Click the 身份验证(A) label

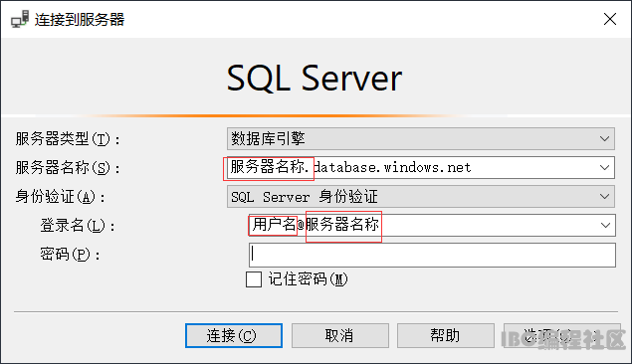click(60, 197)
